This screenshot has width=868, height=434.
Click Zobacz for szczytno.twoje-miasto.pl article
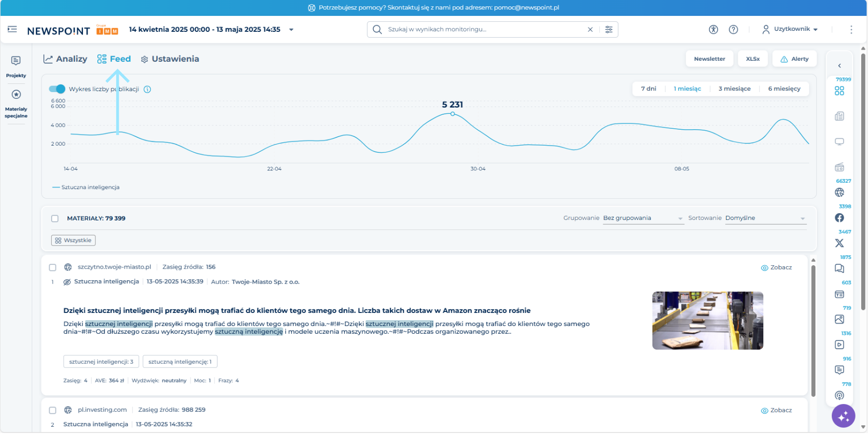pyautogui.click(x=776, y=268)
